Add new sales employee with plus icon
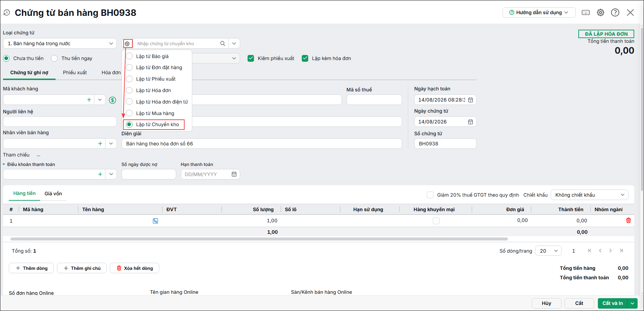Viewport: 644px width, 311px height. pos(100,144)
